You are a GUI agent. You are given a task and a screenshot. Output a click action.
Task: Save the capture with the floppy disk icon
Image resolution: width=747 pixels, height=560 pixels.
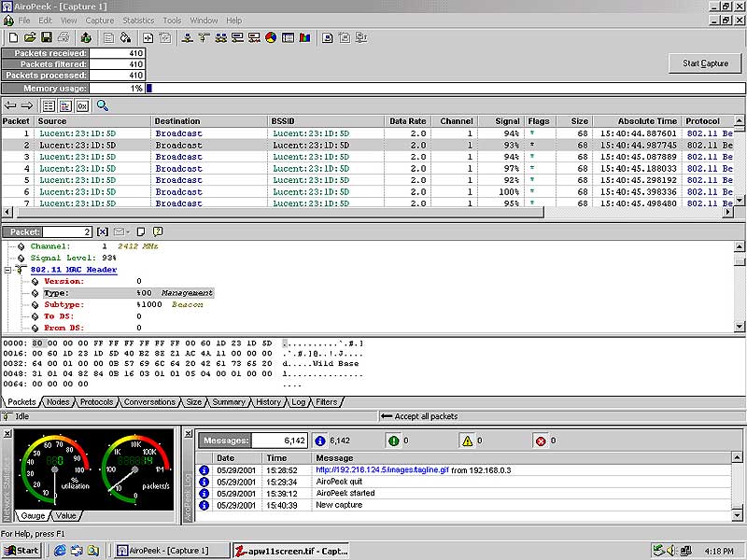coord(46,37)
